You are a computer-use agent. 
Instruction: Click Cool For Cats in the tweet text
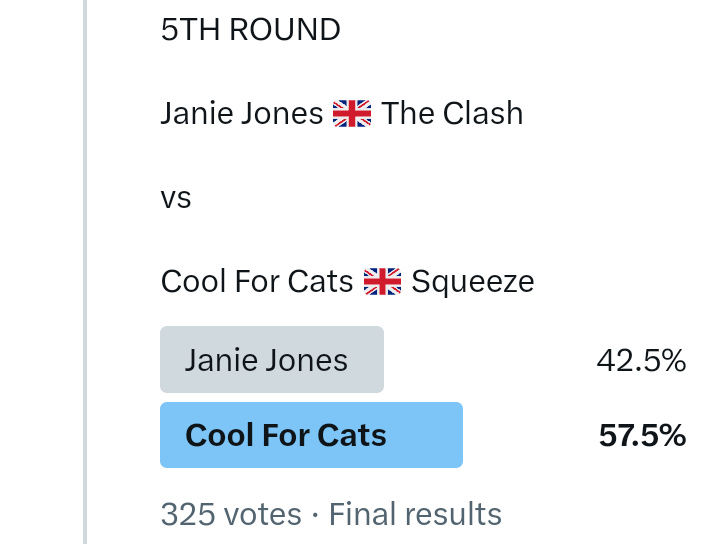257,282
